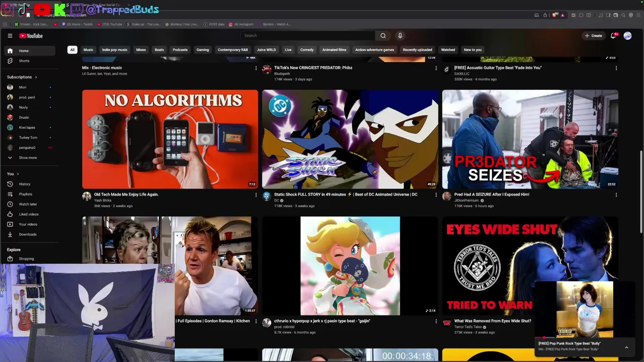Open Terror Ted's Tales channel avatar
The width and height of the screenshot is (644, 362).
coord(447,323)
